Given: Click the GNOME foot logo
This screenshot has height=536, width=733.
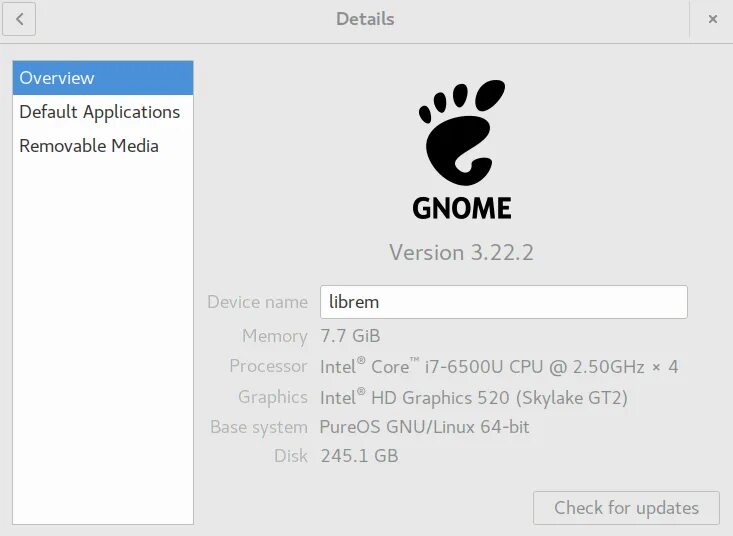Looking at the screenshot, I should [461, 130].
